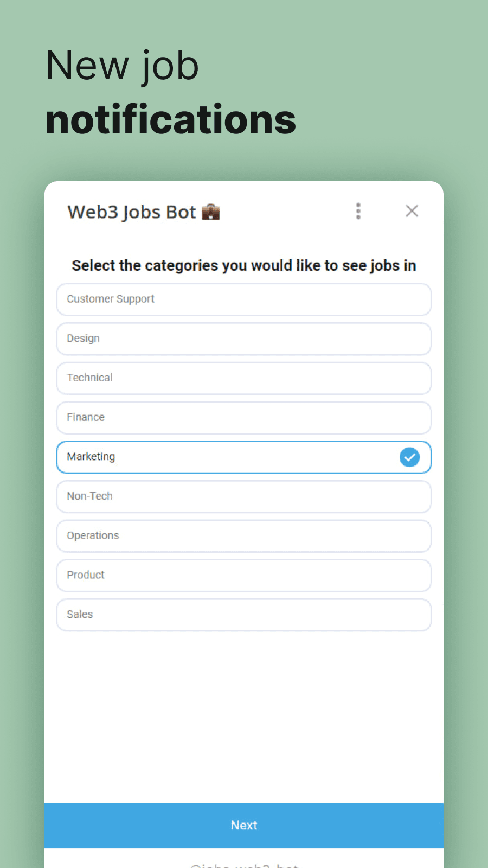Click the blue checkmark on Marketing

409,457
